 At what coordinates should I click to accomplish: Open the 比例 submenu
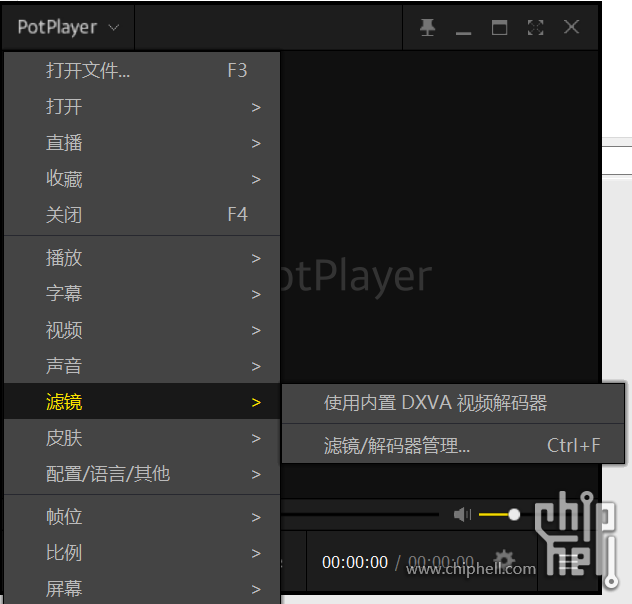142,553
